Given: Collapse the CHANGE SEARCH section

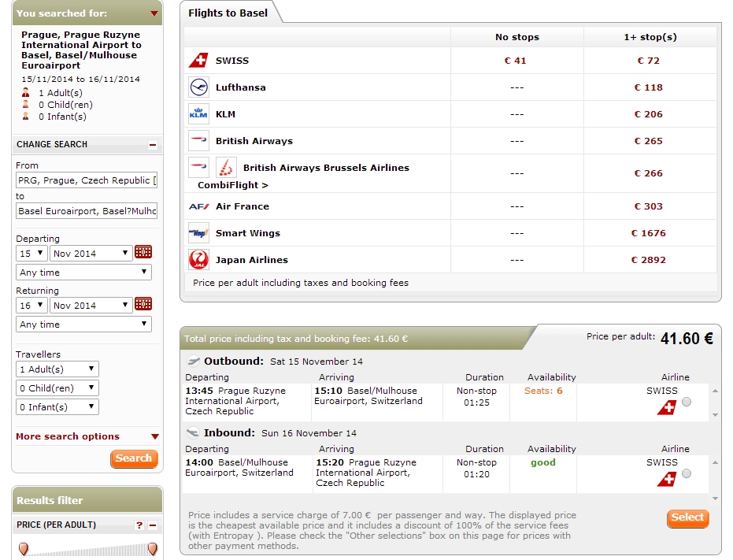Looking at the screenshot, I should click(153, 145).
